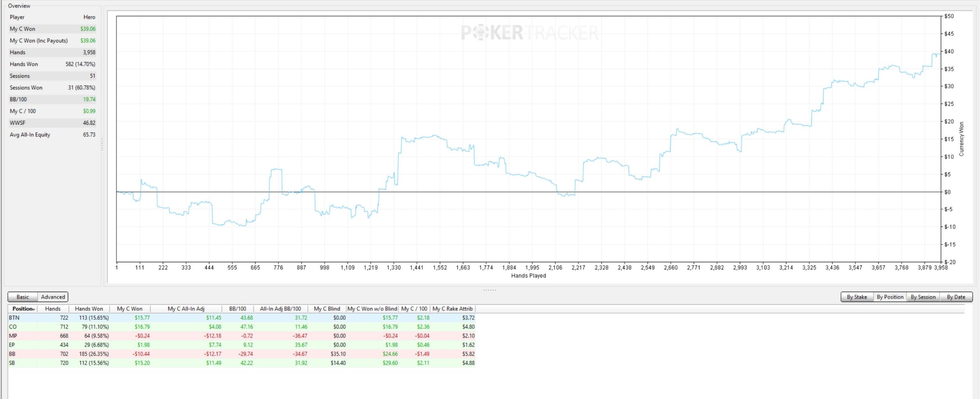Sort table by Position column header
980x399 pixels.
tap(23, 309)
